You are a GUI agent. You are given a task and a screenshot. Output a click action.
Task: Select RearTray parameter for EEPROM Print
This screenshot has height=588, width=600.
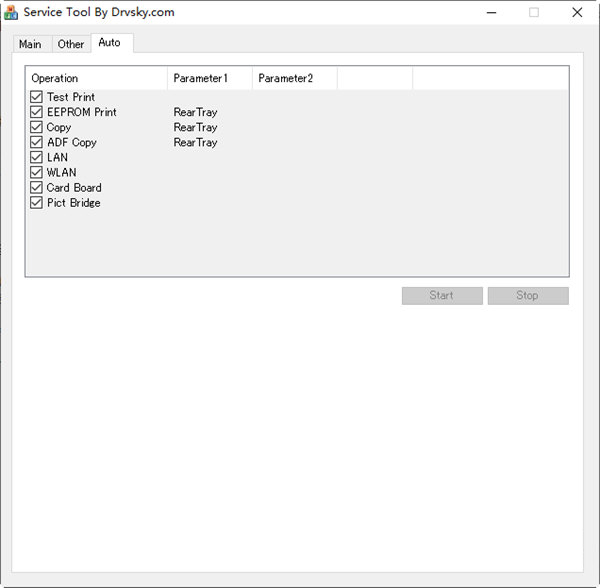click(195, 112)
